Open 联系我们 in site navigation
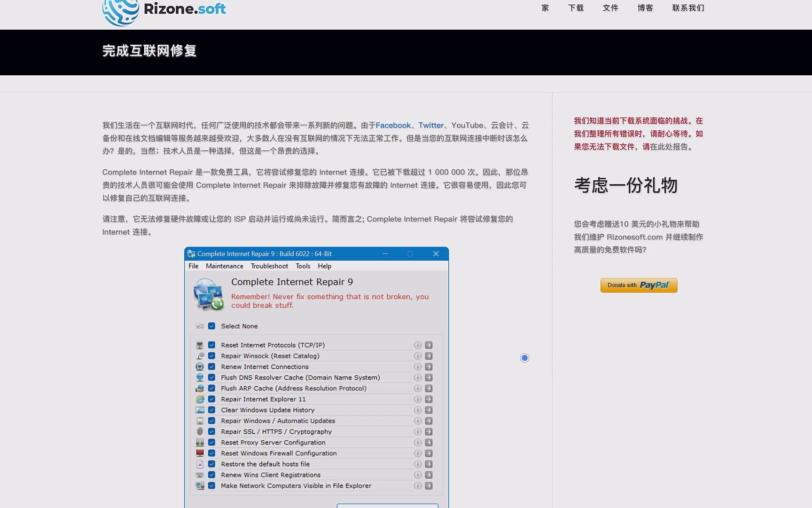This screenshot has height=508, width=812. click(688, 8)
